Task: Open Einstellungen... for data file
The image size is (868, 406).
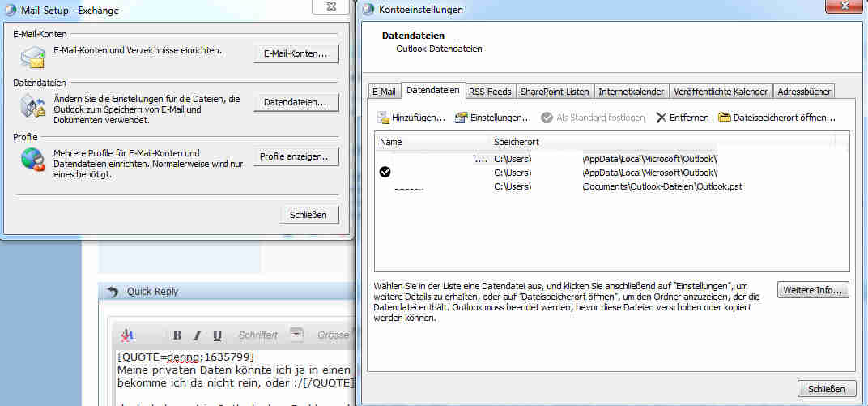Action: 492,118
